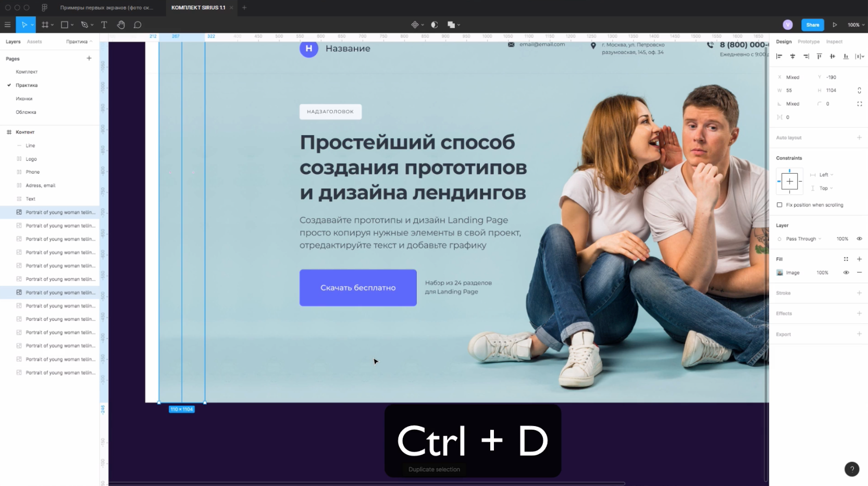
Task: Open Pen tools dropdown arrow
Action: click(x=92, y=25)
